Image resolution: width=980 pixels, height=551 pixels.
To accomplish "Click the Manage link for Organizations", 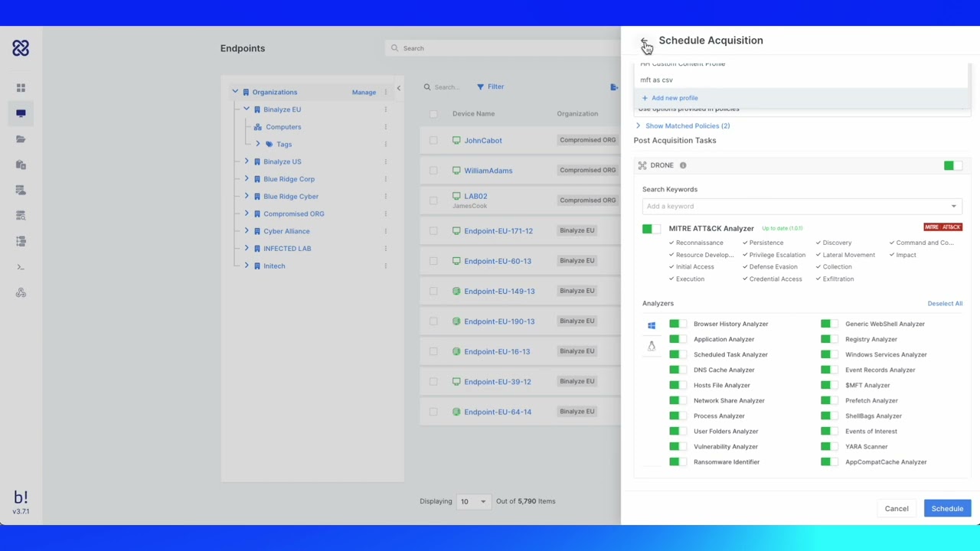I will (x=364, y=92).
